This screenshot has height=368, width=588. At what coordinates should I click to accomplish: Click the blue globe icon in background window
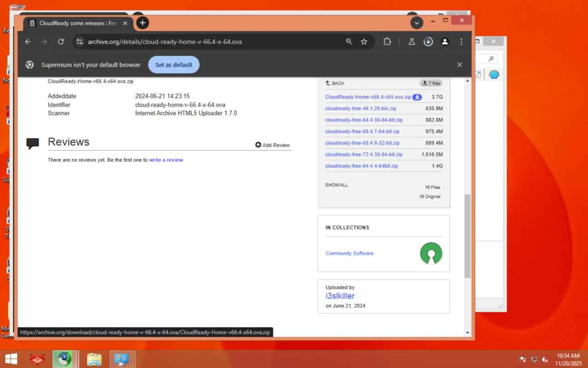[494, 75]
